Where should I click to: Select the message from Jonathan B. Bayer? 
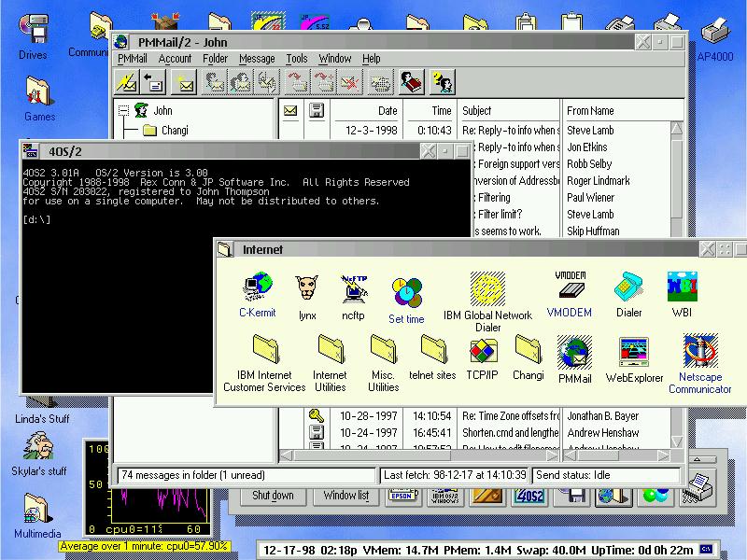click(602, 415)
